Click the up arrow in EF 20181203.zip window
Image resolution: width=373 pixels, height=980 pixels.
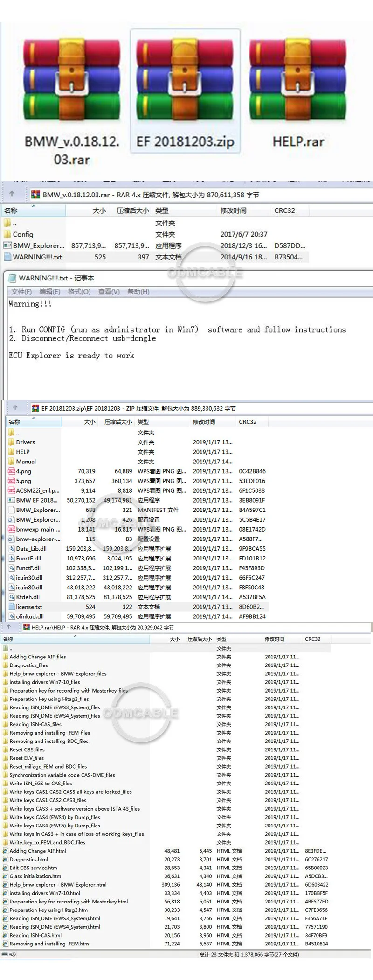(x=15, y=408)
